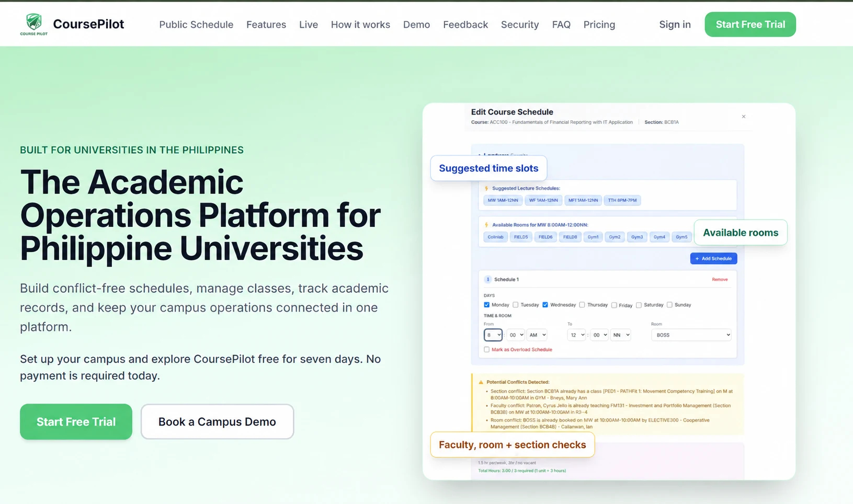Click the Schedule 1 arrow icon
853x504 pixels.
tap(488, 279)
